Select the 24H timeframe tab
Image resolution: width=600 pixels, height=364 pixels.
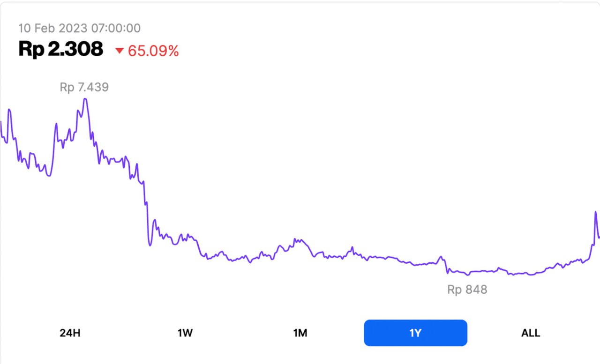pos(69,333)
